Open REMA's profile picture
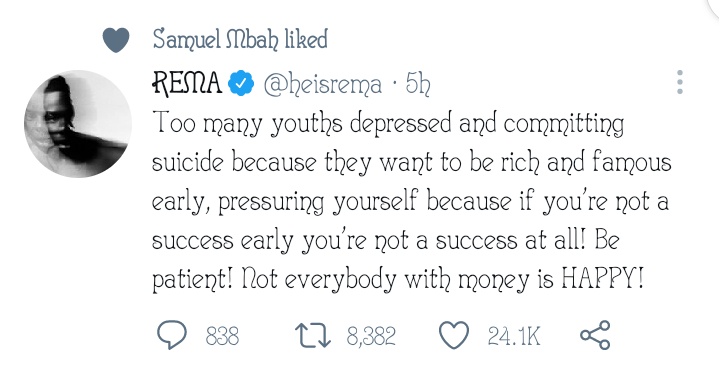 78,124
